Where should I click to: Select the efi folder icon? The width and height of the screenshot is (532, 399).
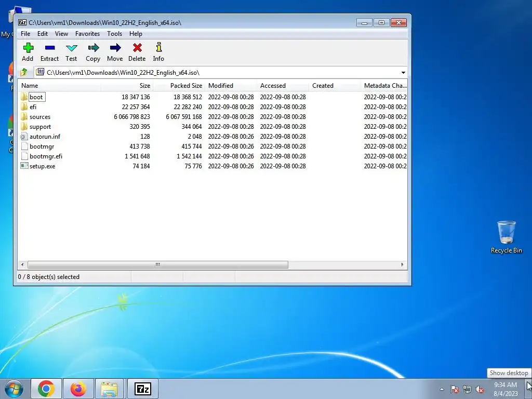(24, 107)
